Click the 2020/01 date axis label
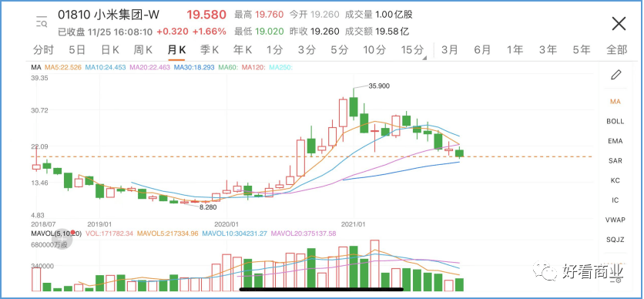The image size is (644, 299). (226, 225)
